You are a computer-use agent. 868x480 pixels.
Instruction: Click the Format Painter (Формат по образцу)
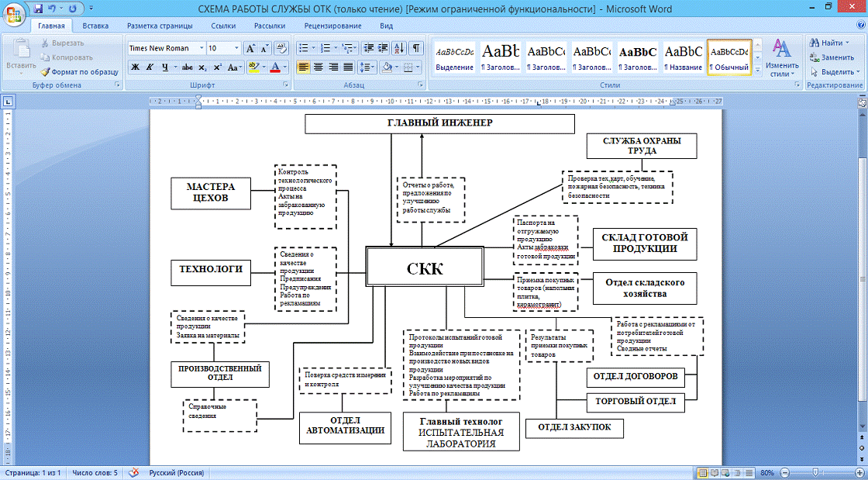(80, 71)
